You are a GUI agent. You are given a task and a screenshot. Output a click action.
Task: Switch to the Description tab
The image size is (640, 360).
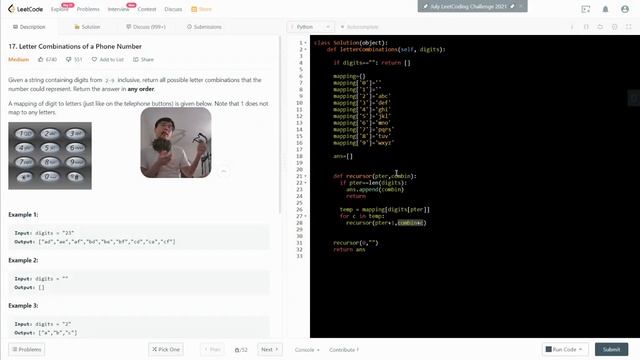pos(29,27)
